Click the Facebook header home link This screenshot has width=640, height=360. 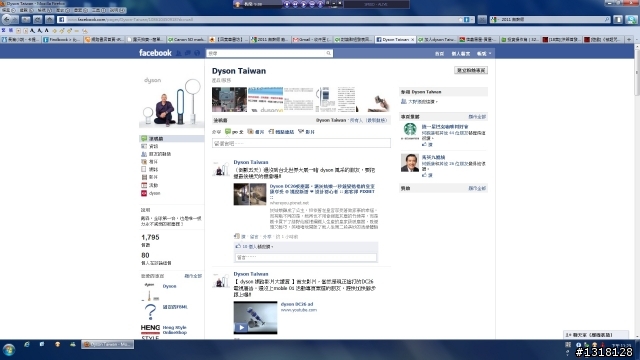pos(439,53)
